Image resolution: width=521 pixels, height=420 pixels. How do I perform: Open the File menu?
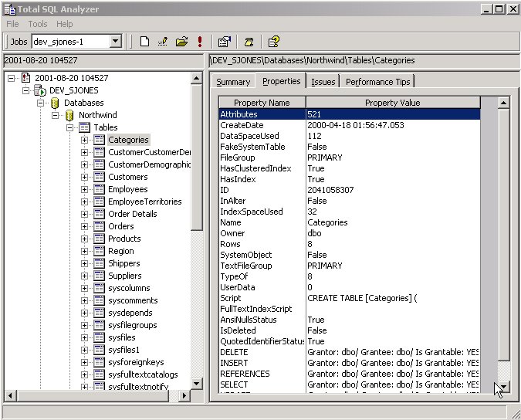click(x=12, y=24)
